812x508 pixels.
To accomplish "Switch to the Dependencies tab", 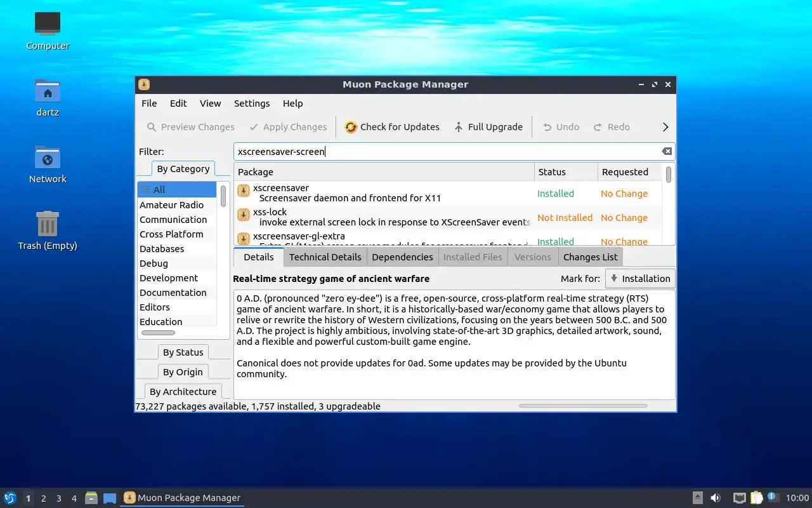I will pos(402,257).
